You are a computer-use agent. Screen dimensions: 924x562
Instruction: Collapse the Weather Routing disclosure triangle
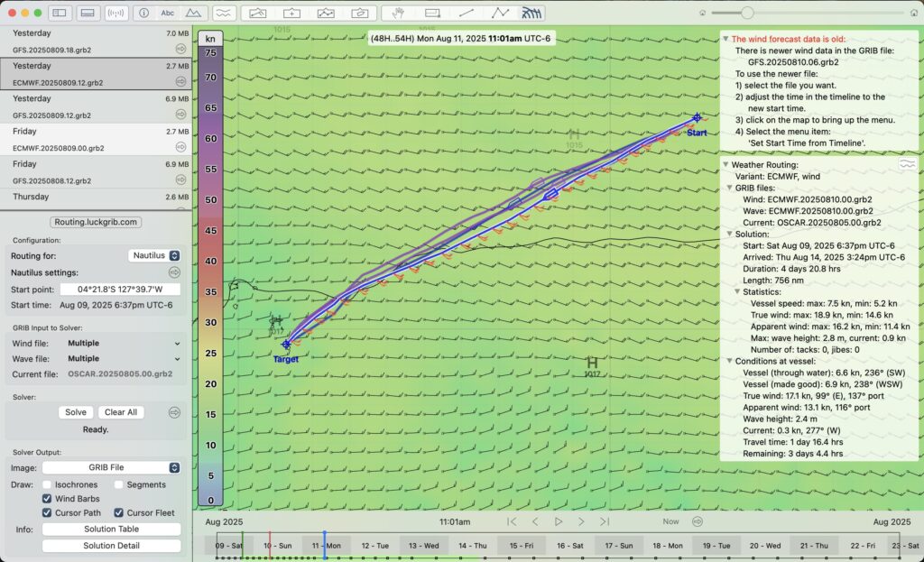point(725,165)
